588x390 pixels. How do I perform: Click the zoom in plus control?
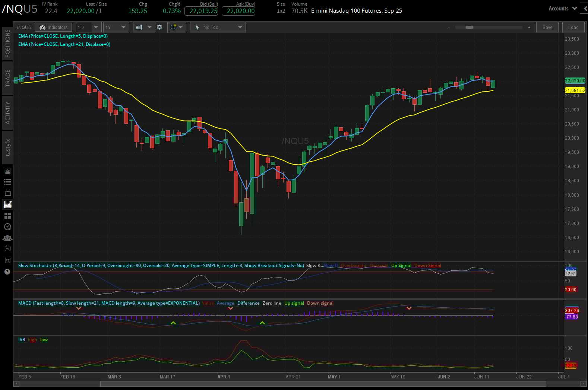[529, 27]
